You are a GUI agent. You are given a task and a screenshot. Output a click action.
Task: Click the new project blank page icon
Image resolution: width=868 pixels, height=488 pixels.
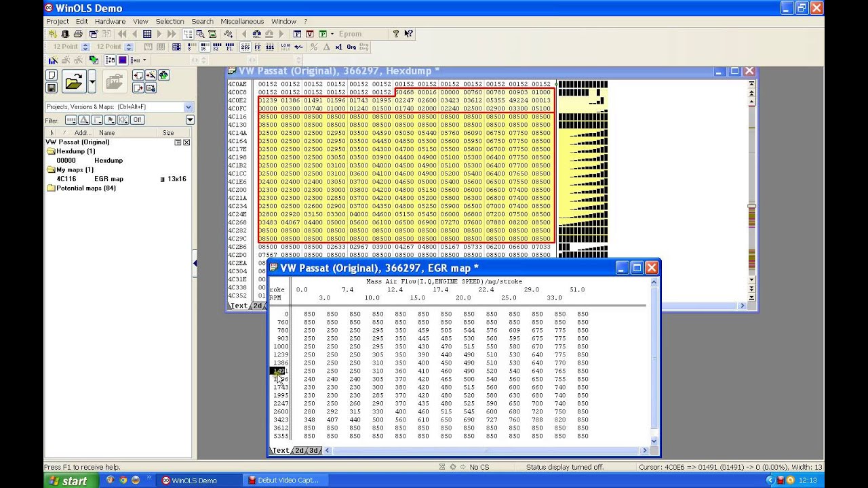pos(52,75)
